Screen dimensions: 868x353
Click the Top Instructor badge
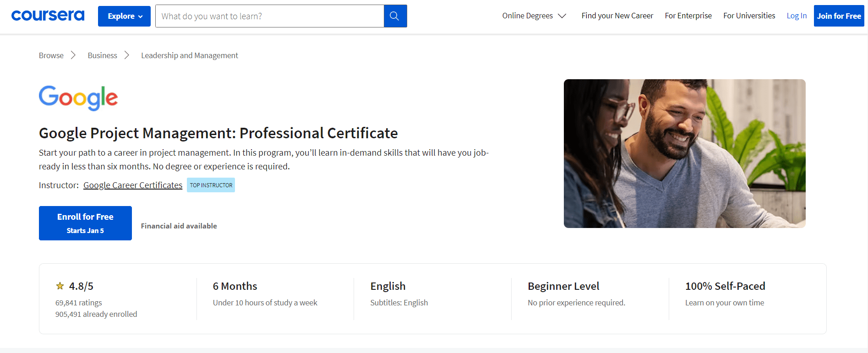211,185
